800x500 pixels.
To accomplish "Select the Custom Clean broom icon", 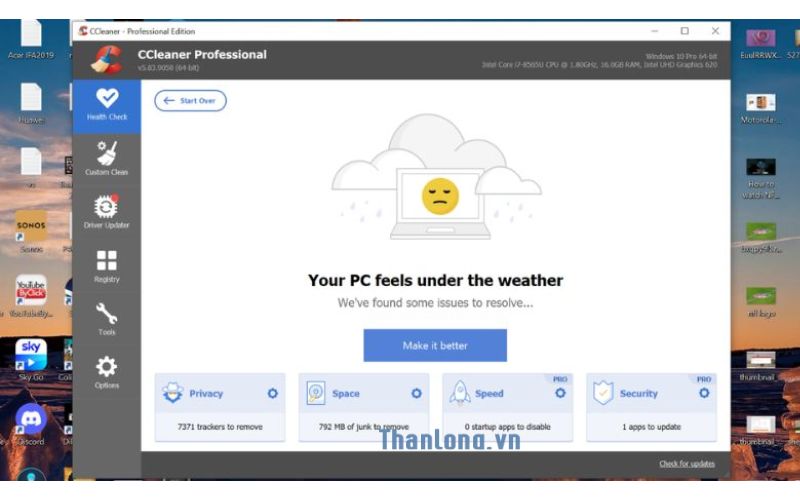I will 106,157.
